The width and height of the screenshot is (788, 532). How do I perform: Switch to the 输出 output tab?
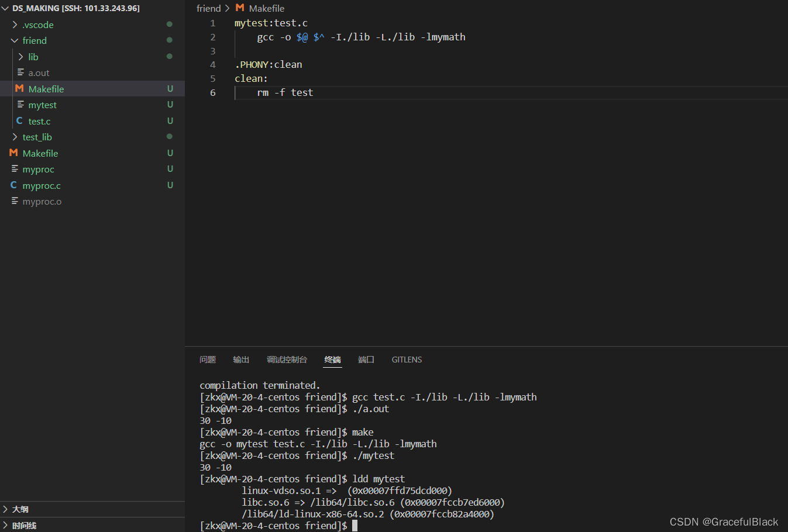241,360
